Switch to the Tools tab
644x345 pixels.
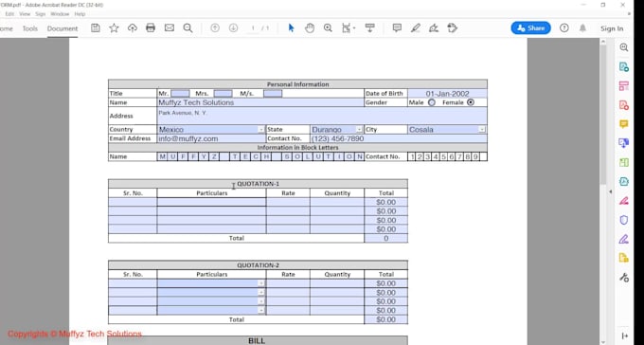pyautogui.click(x=30, y=28)
